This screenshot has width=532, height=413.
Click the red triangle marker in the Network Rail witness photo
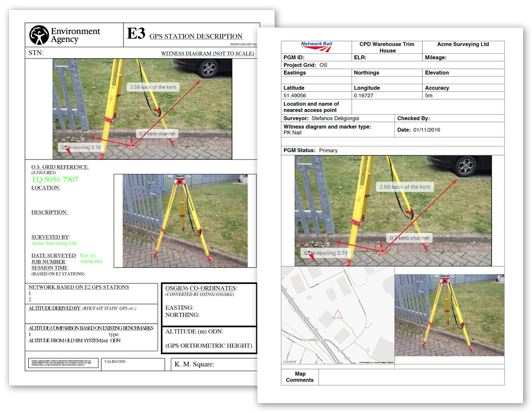tap(383, 250)
